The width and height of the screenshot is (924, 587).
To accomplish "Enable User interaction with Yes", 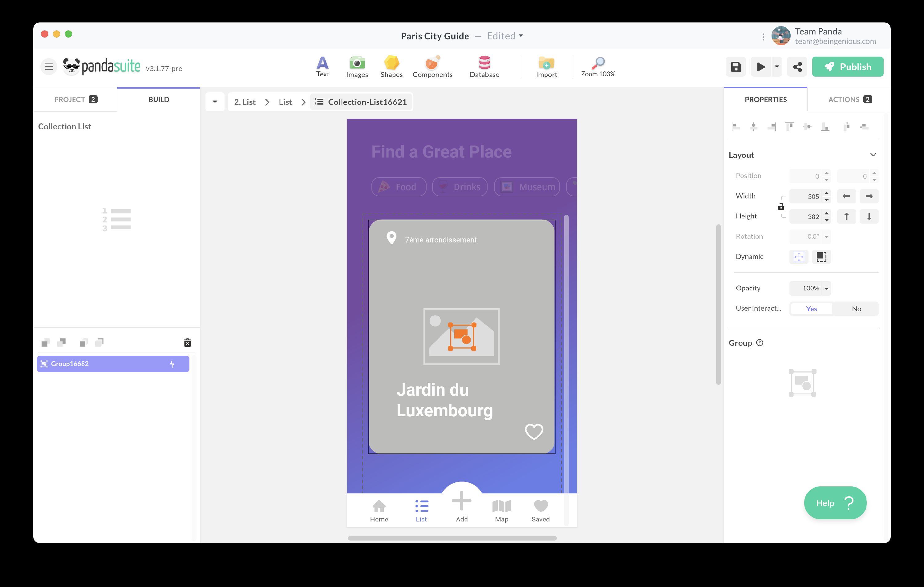I will coord(811,308).
